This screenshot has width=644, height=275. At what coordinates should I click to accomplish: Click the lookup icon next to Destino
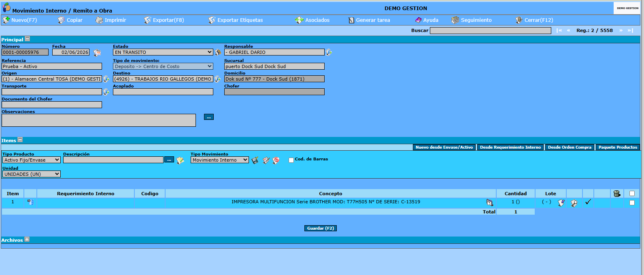(217, 79)
